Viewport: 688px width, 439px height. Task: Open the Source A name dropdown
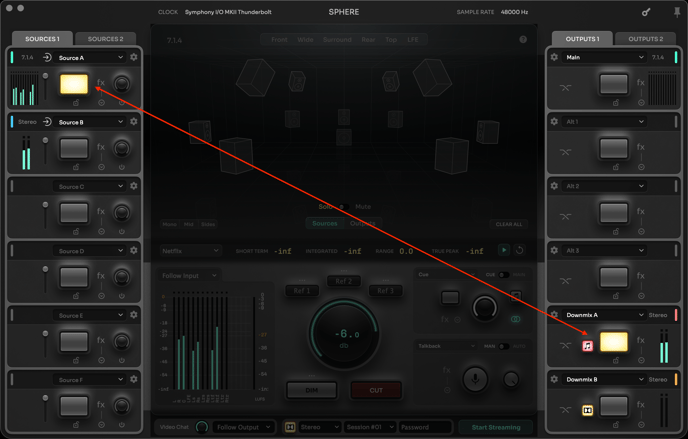(x=90, y=58)
